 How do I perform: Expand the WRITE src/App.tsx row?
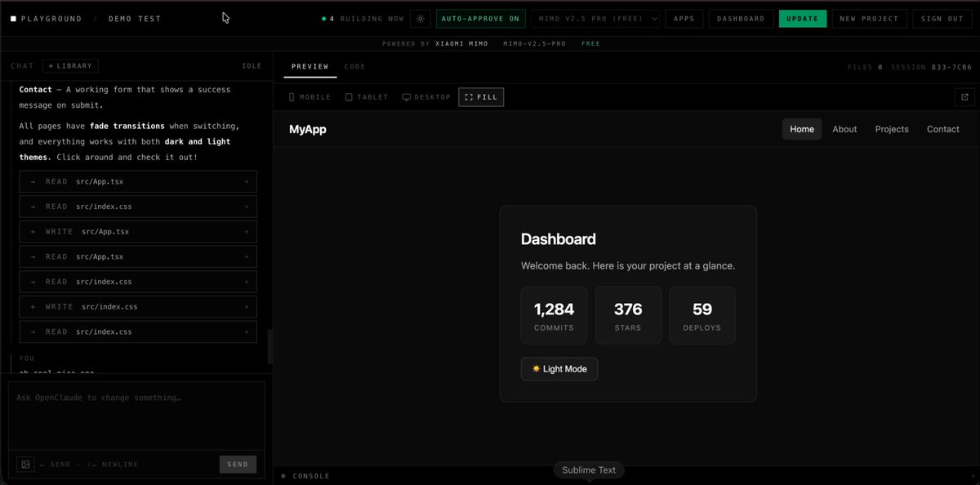click(x=138, y=232)
